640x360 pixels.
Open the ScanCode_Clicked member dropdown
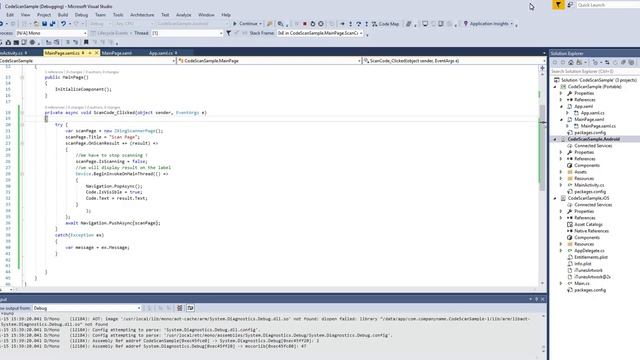(x=454, y=61)
